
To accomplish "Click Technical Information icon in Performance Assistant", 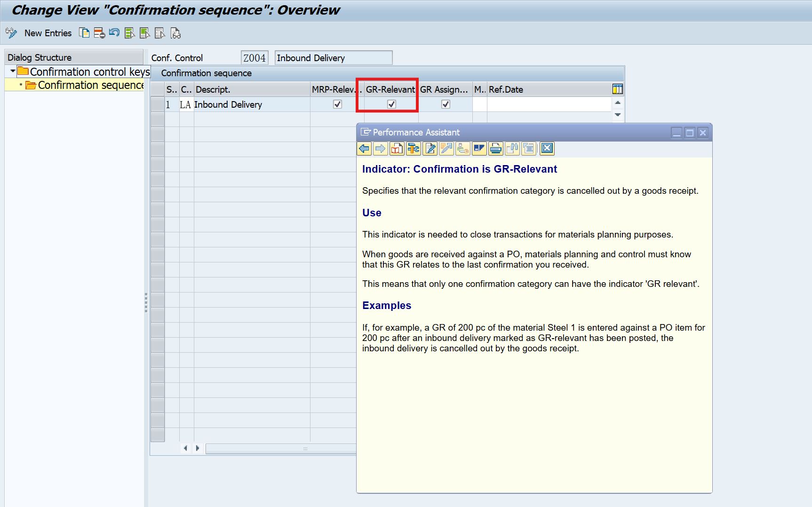I will pos(414,149).
